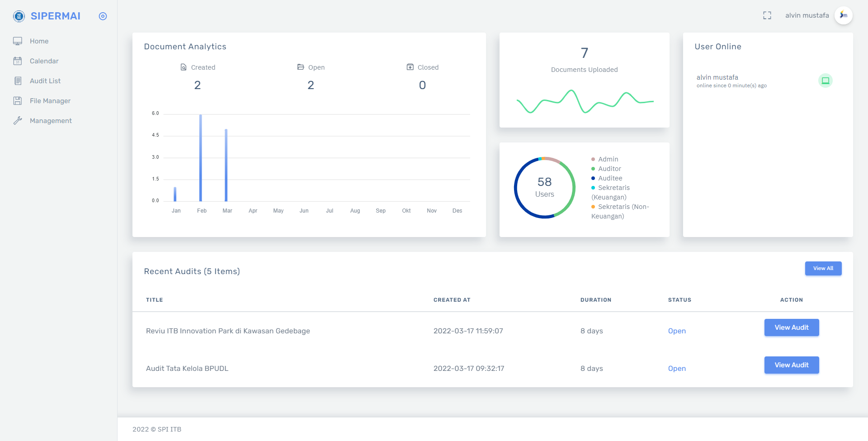Click the Closed archive icon
This screenshot has height=441, width=868.
coord(410,67)
